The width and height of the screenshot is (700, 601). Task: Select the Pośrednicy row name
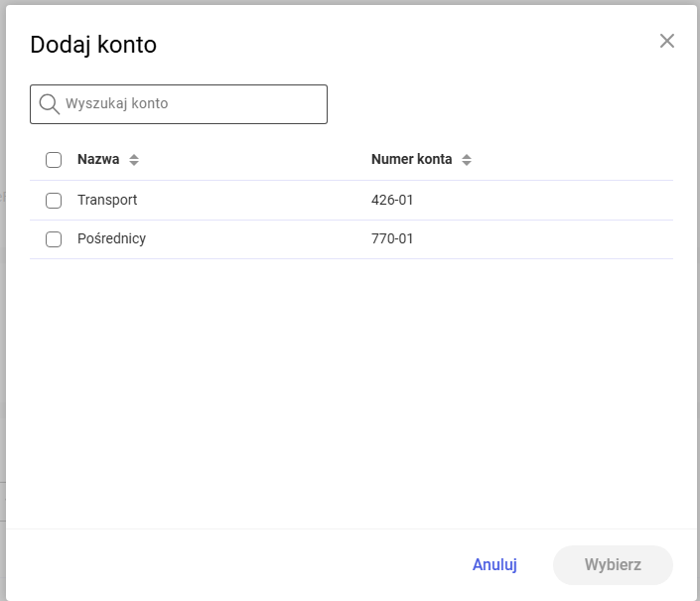(x=111, y=238)
